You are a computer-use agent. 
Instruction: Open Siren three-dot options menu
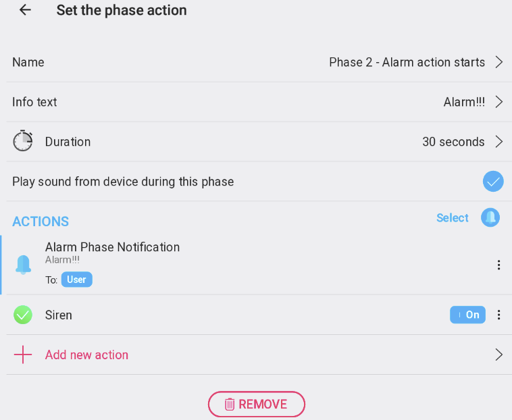pos(498,315)
